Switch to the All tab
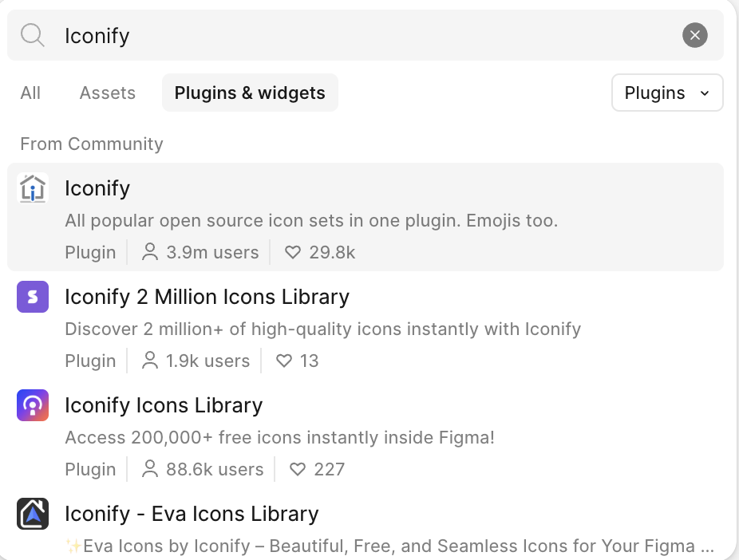Screen dimensions: 739x560 pyautogui.click(x=30, y=93)
